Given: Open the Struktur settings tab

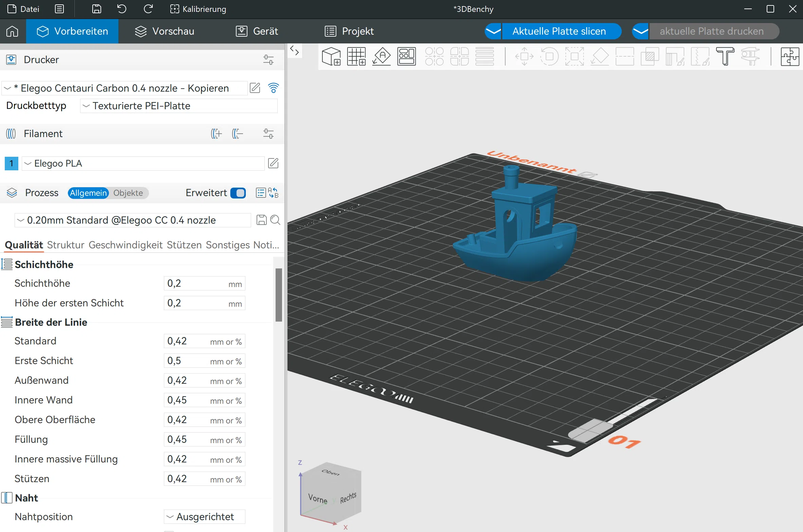Looking at the screenshot, I should click(66, 245).
